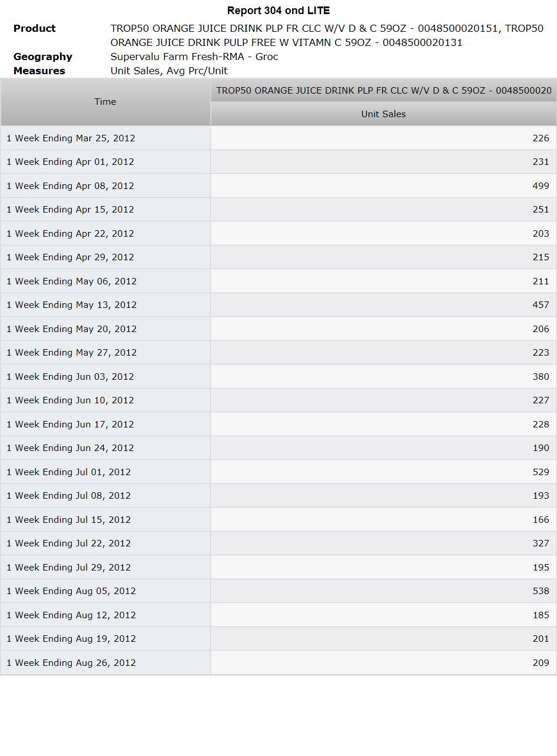Select row 1 Week Ending Apr 15, 2012
Image resolution: width=557 pixels, height=756 pixels.
278,210
